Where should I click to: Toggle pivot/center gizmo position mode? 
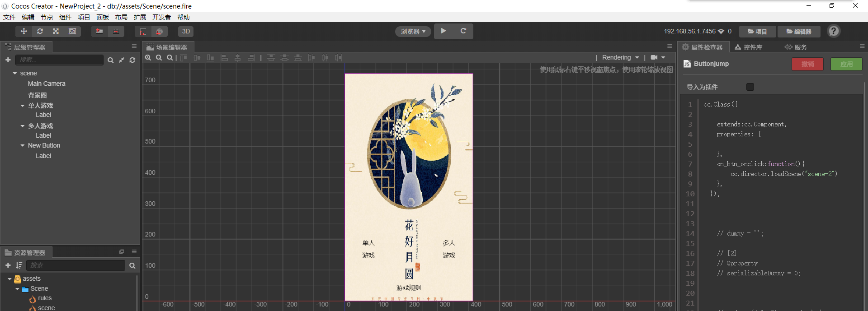[x=99, y=31]
